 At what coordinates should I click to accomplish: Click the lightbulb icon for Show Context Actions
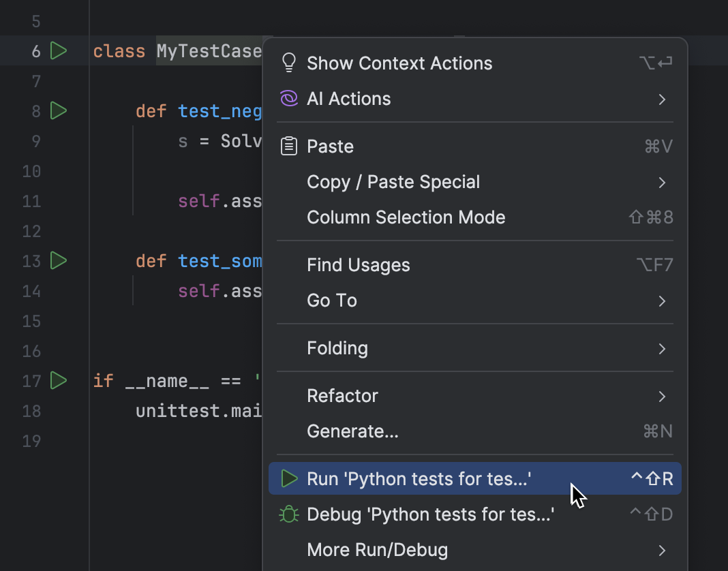[x=288, y=63]
